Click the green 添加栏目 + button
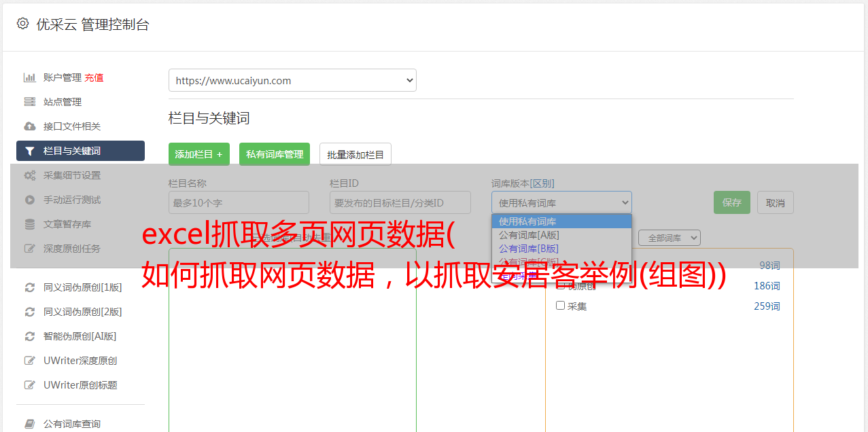The image size is (868, 432). (198, 154)
